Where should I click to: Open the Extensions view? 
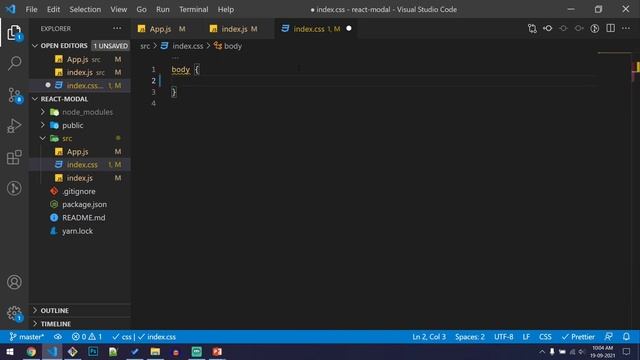(x=14, y=157)
